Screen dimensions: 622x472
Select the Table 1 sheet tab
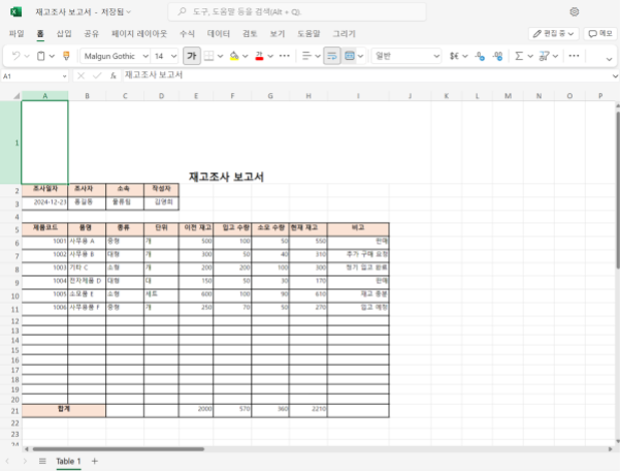tap(68, 461)
